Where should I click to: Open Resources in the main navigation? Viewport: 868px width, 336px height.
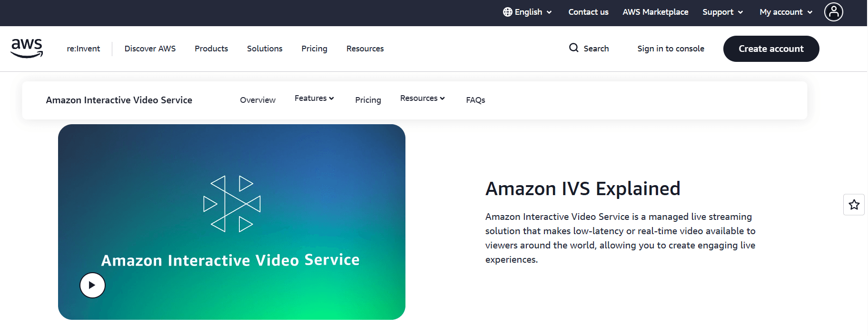point(365,49)
